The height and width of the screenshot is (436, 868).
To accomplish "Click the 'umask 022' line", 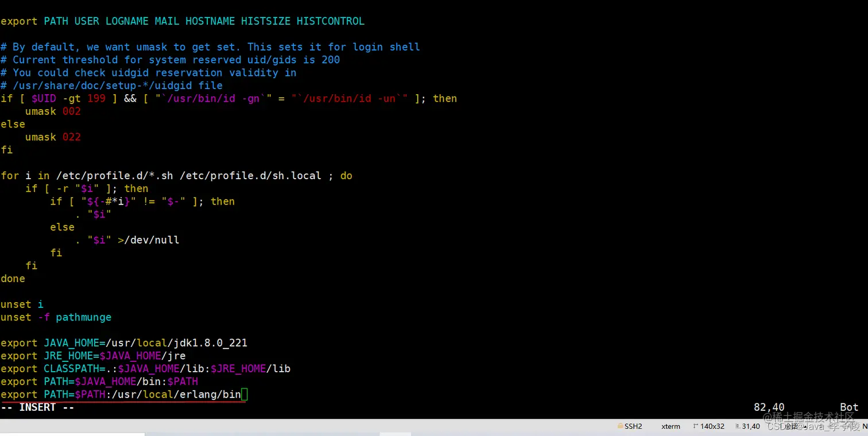I will (53, 137).
